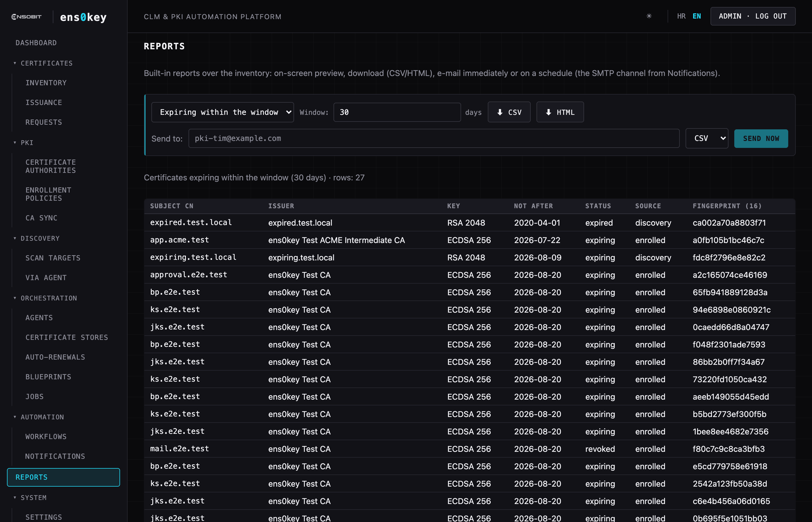Select expiring.test.local subject cell
812x522 pixels.
(x=193, y=257)
